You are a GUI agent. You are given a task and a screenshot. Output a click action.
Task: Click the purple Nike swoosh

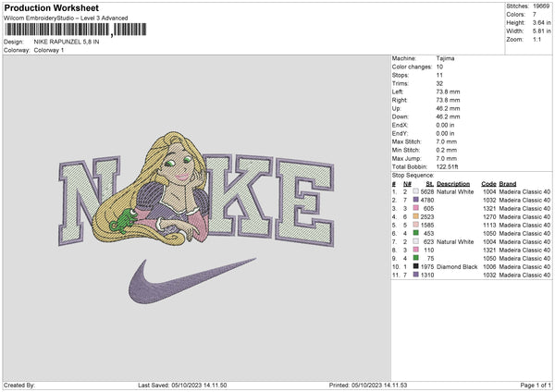pos(191,281)
